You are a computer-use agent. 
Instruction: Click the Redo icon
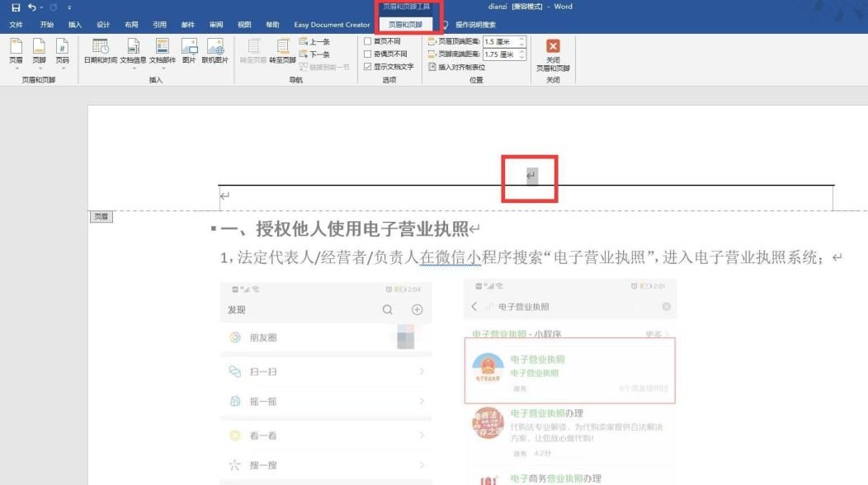(53, 7)
